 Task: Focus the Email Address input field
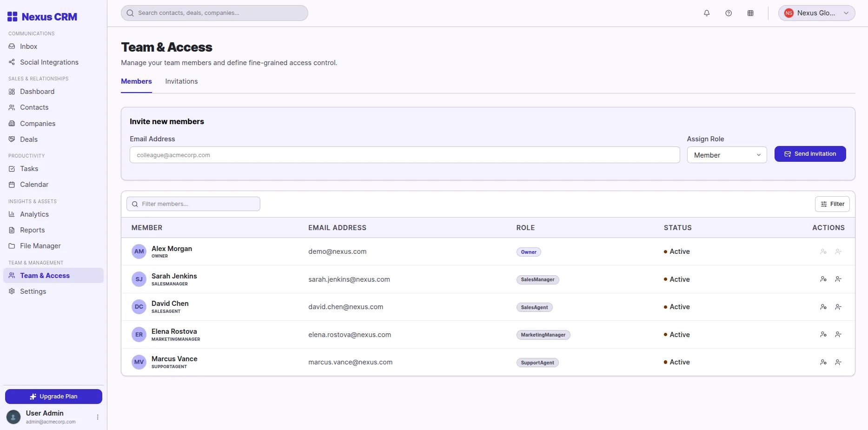pos(404,155)
